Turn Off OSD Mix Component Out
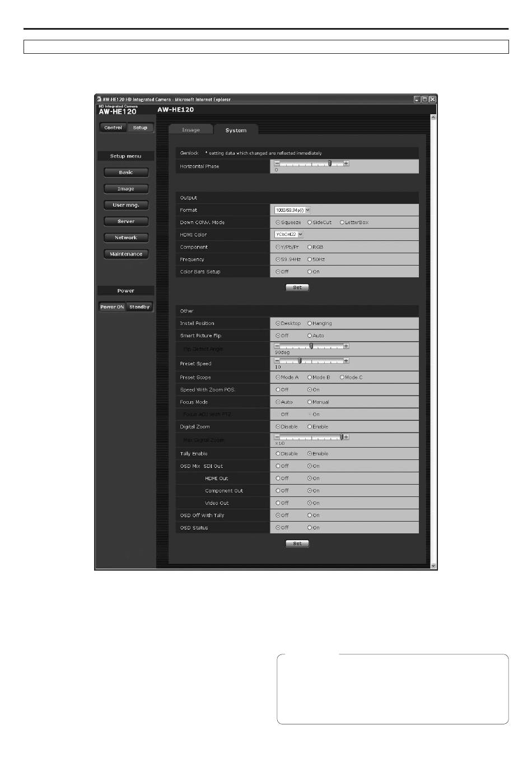The width and height of the screenshot is (532, 767). 278,491
